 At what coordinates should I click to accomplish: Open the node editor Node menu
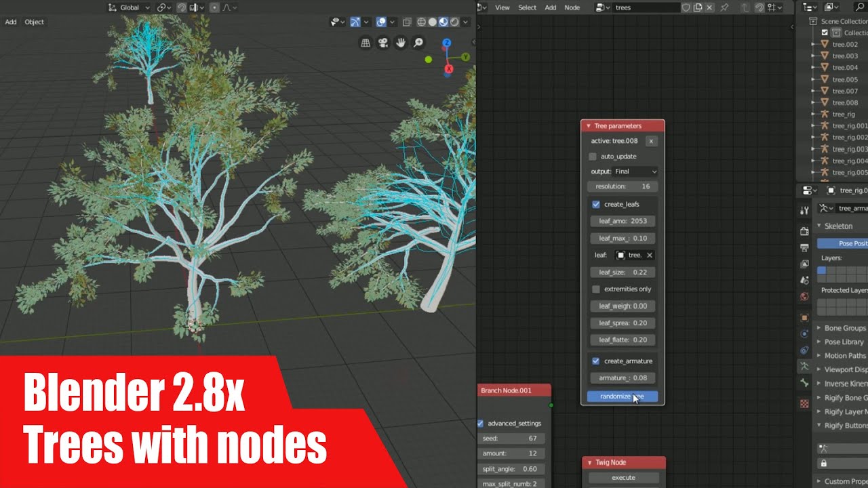572,7
